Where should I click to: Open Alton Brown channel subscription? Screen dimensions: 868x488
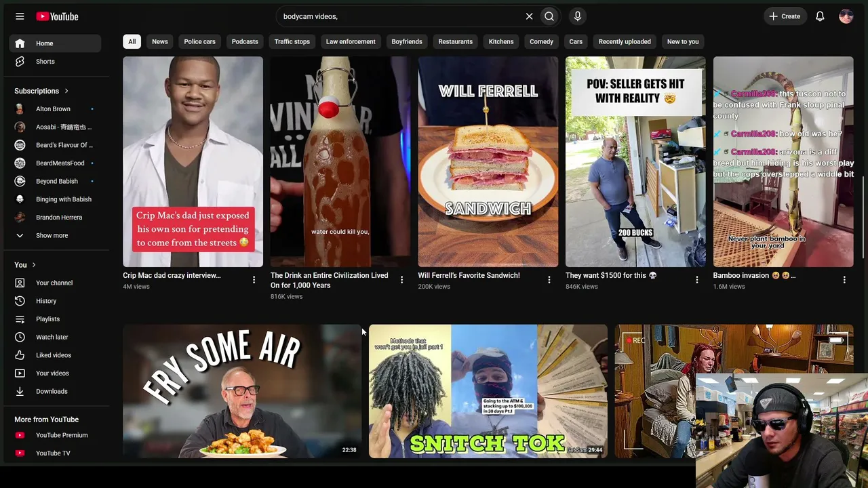[x=55, y=109]
